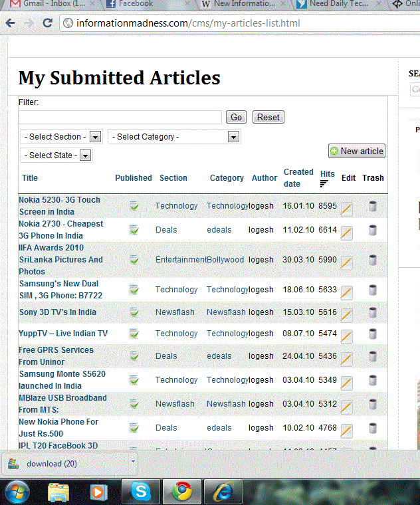
Task: Toggle published icon for YuppTV article
Action: (x=134, y=334)
